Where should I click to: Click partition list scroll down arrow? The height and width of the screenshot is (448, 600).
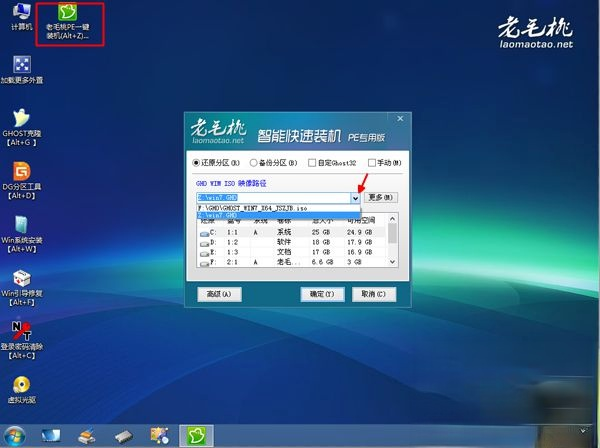392,262
